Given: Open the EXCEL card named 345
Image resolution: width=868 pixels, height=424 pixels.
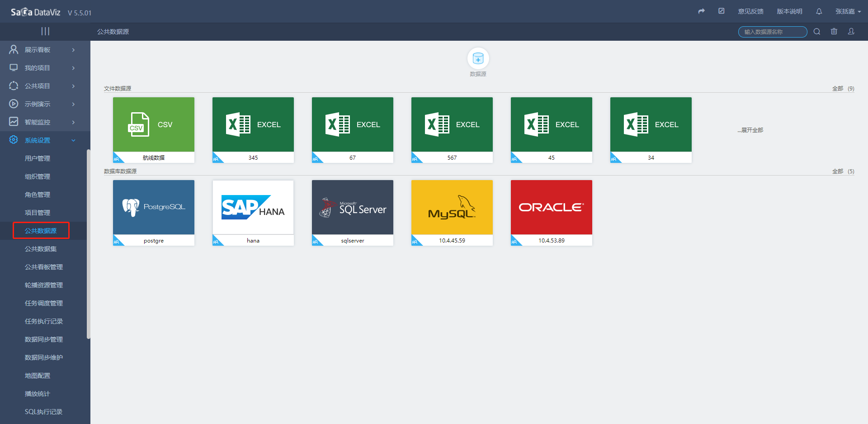Looking at the screenshot, I should 253,130.
